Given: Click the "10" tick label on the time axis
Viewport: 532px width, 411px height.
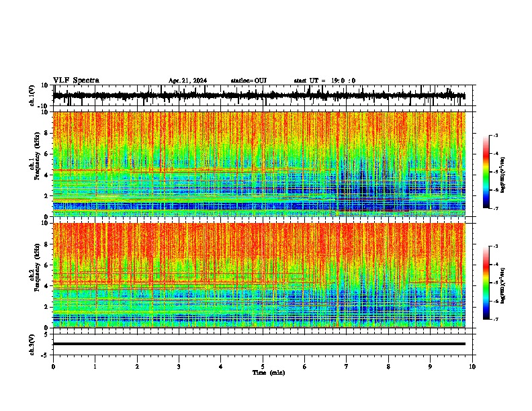Looking at the screenshot, I should (472, 367).
